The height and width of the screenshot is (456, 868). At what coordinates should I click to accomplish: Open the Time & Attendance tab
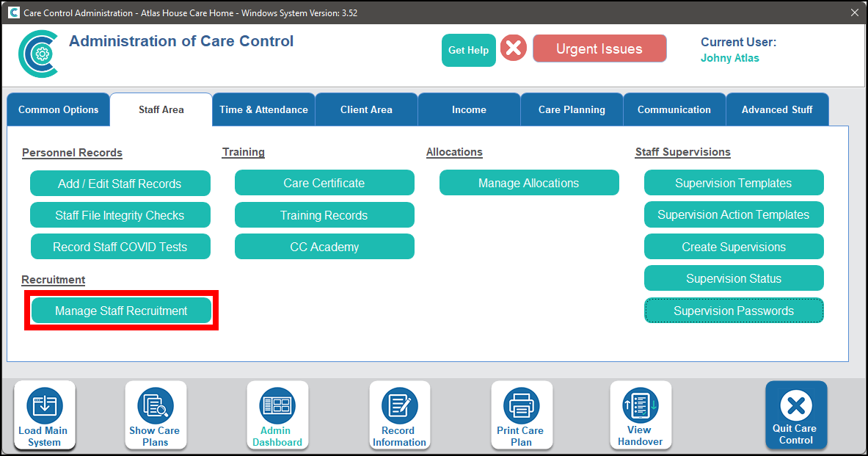[263, 109]
